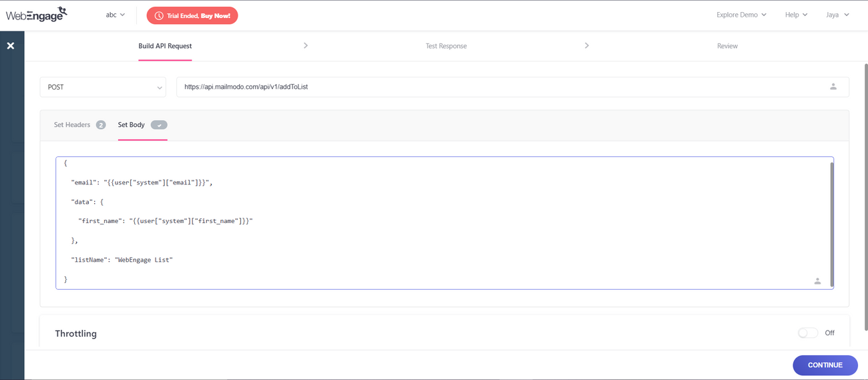Click the arrow after Test Response
Image resolution: width=868 pixels, height=380 pixels.
click(587, 45)
